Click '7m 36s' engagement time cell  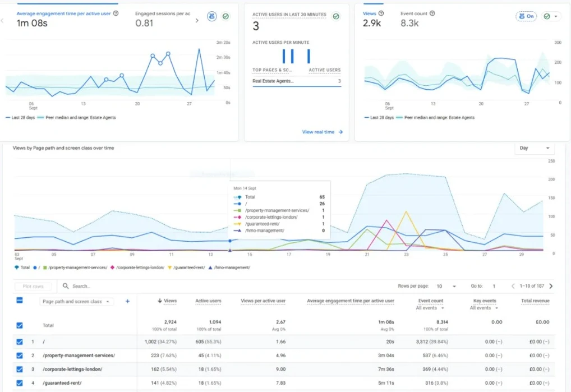(x=386, y=369)
